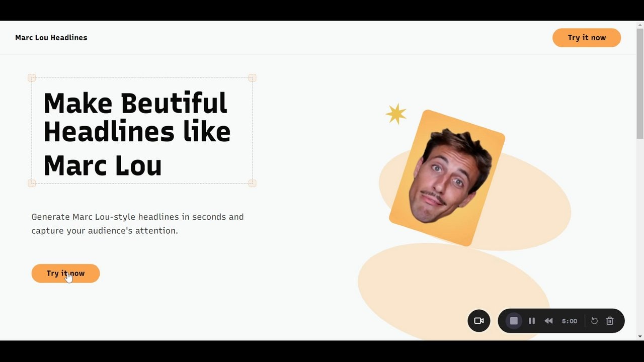This screenshot has height=362, width=644.
Task: Toggle pause on the recording controls
Action: pos(532,321)
